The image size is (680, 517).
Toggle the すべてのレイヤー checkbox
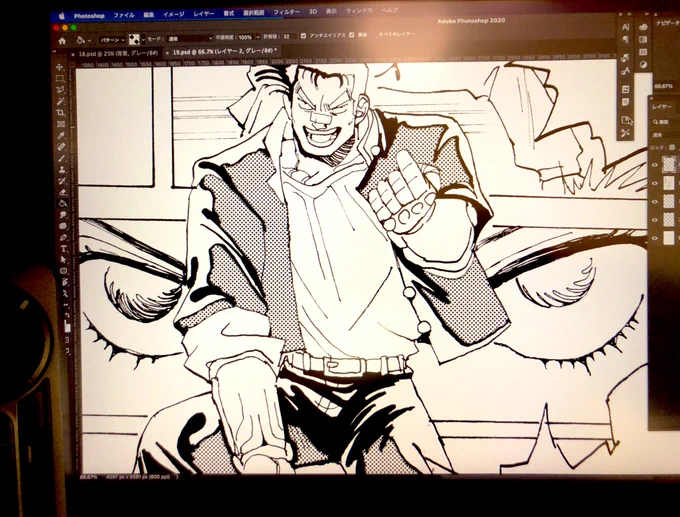tap(375, 34)
